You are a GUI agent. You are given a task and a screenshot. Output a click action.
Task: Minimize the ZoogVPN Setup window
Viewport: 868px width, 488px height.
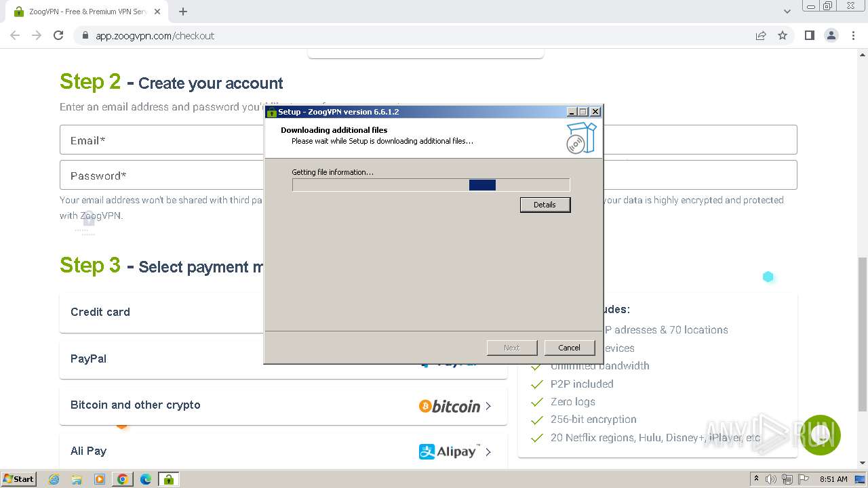click(572, 112)
